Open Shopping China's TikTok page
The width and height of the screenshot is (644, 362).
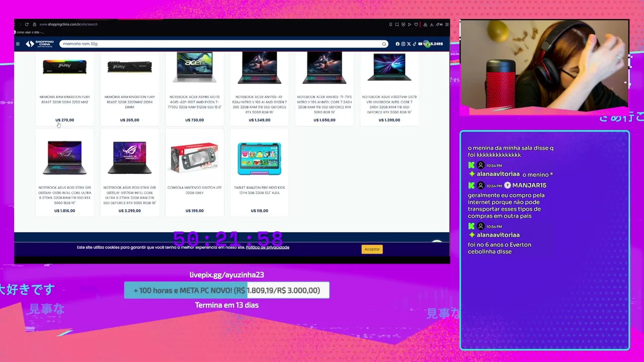(x=415, y=44)
